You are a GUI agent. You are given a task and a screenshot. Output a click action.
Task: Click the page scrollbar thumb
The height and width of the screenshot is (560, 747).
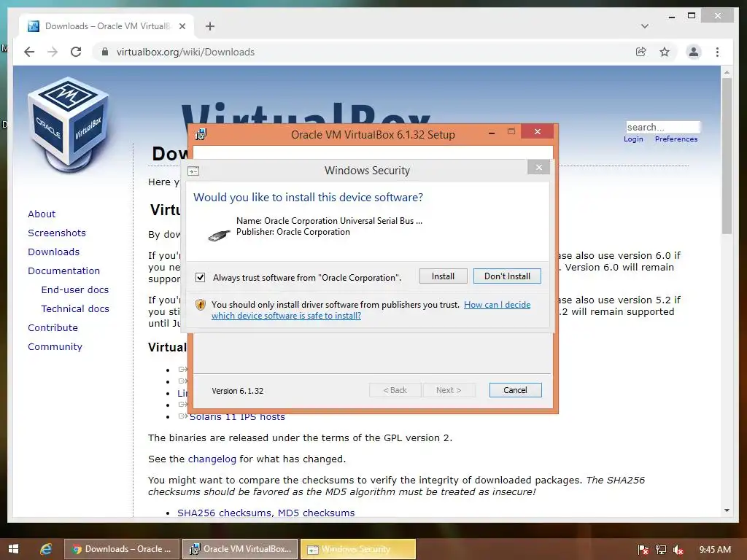click(727, 156)
